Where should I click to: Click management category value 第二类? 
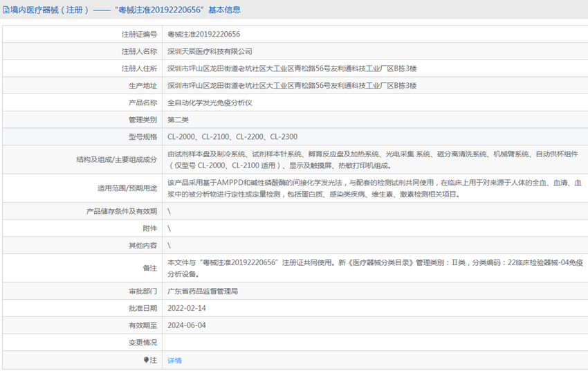178,120
